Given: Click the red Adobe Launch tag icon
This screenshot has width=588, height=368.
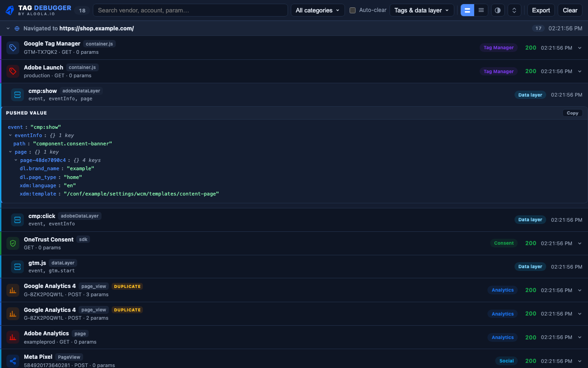Looking at the screenshot, I should pos(13,71).
